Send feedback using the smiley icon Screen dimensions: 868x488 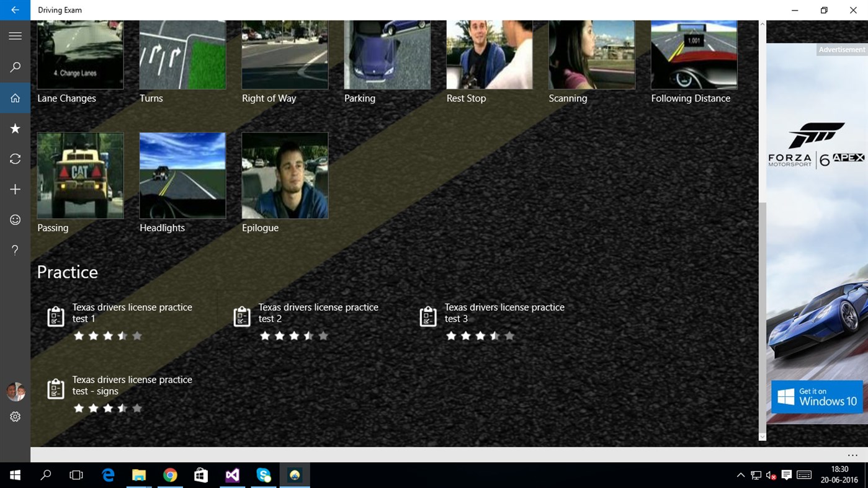click(15, 220)
